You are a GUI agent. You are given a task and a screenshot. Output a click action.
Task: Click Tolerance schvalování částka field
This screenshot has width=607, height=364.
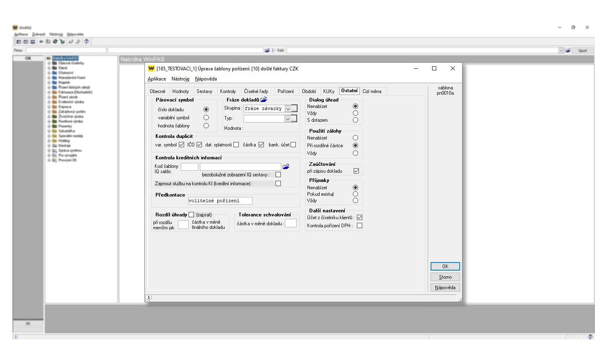point(291,224)
